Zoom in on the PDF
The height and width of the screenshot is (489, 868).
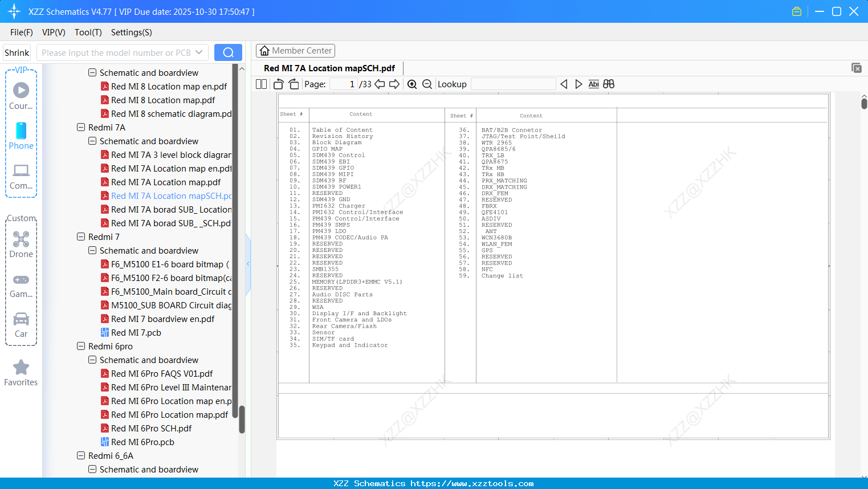tap(412, 84)
